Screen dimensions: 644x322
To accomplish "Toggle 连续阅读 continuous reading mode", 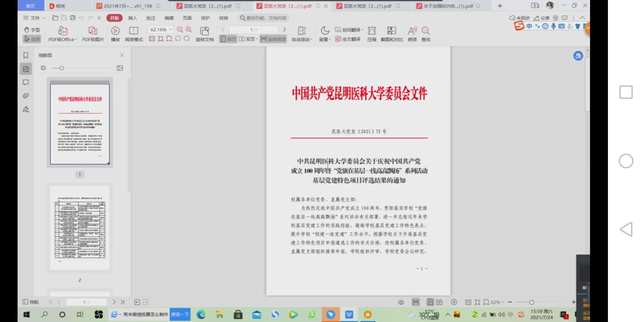I will pyautogui.click(x=273, y=39).
